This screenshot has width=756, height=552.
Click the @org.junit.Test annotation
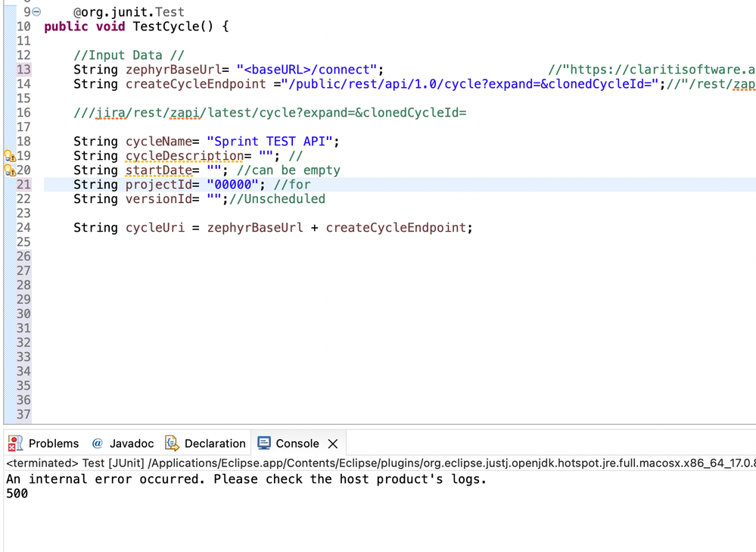tap(129, 12)
